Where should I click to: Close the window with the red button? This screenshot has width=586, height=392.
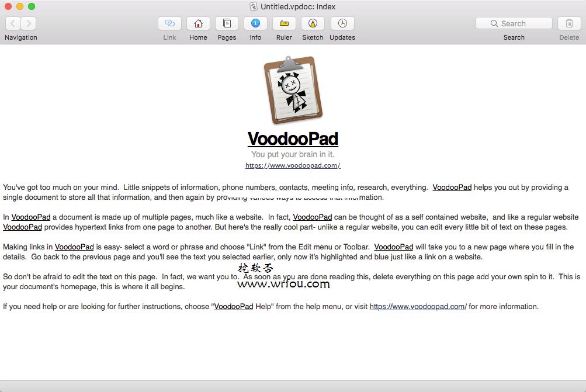[x=8, y=6]
